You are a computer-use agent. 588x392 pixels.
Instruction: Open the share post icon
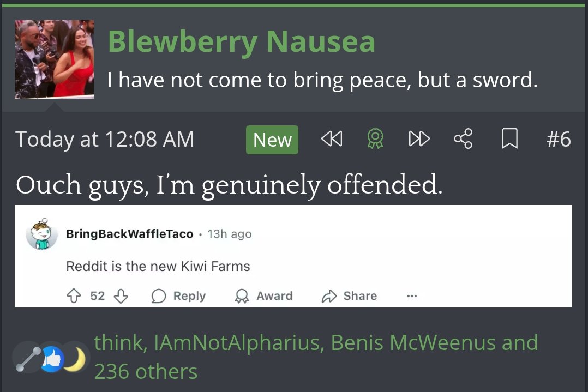coord(463,140)
